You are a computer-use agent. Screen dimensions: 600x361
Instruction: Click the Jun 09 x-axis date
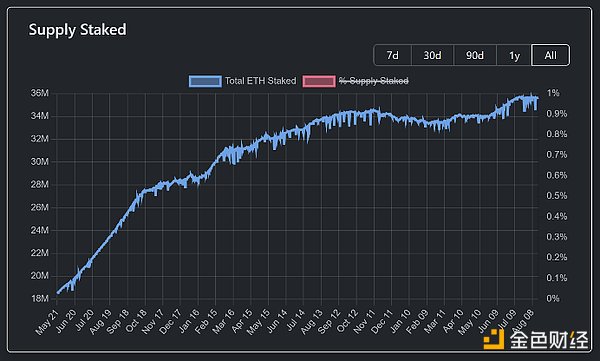click(x=487, y=322)
